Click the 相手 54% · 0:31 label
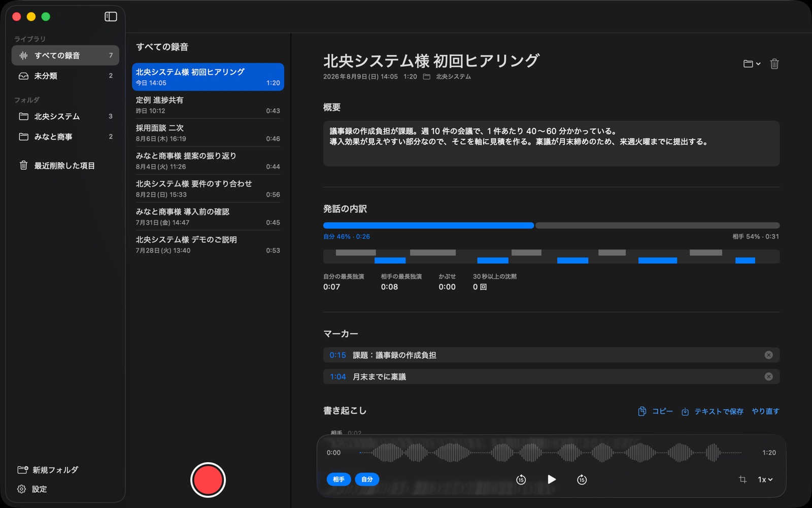 point(756,237)
